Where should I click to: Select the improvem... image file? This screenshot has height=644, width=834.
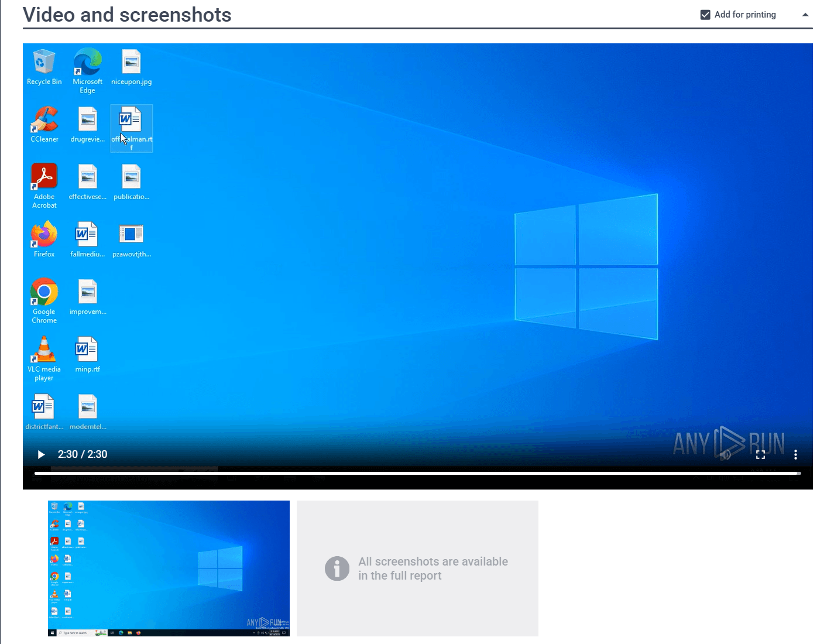point(87,297)
